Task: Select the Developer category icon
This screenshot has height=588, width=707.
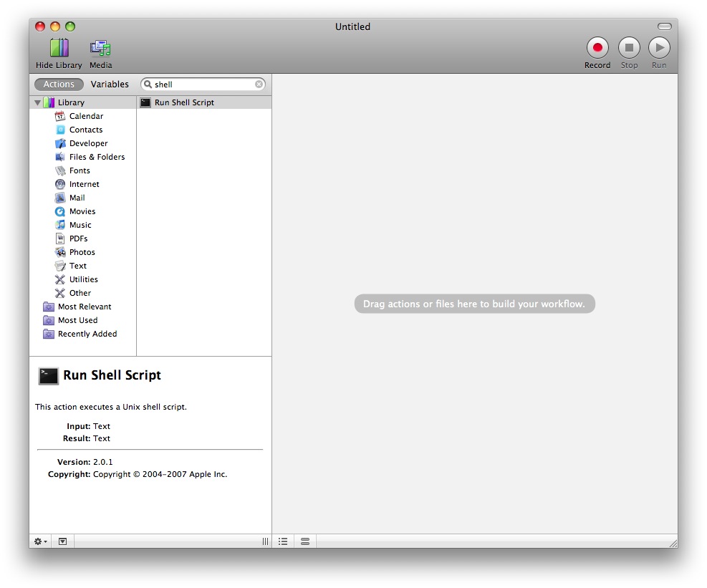Action: [60, 143]
